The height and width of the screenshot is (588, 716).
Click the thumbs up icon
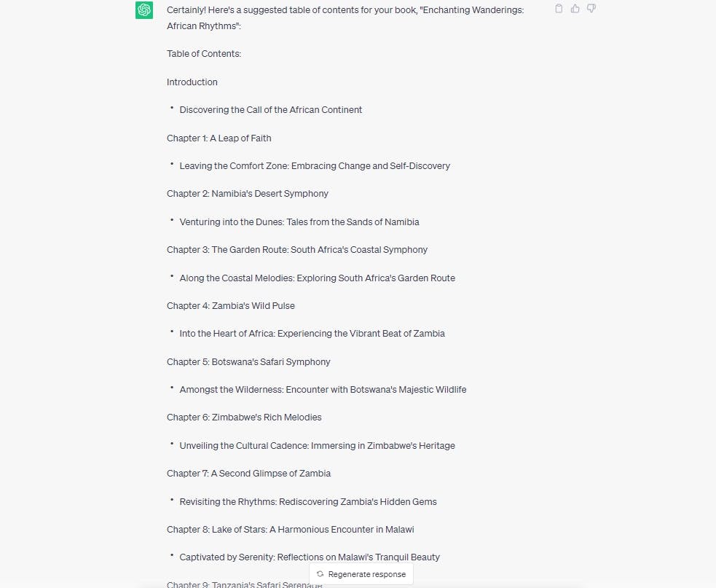(575, 9)
